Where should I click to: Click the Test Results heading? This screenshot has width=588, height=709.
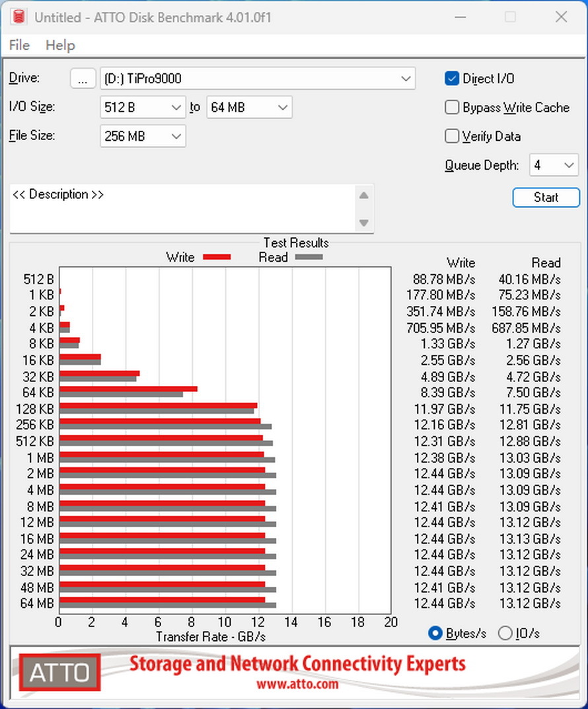coord(296,243)
